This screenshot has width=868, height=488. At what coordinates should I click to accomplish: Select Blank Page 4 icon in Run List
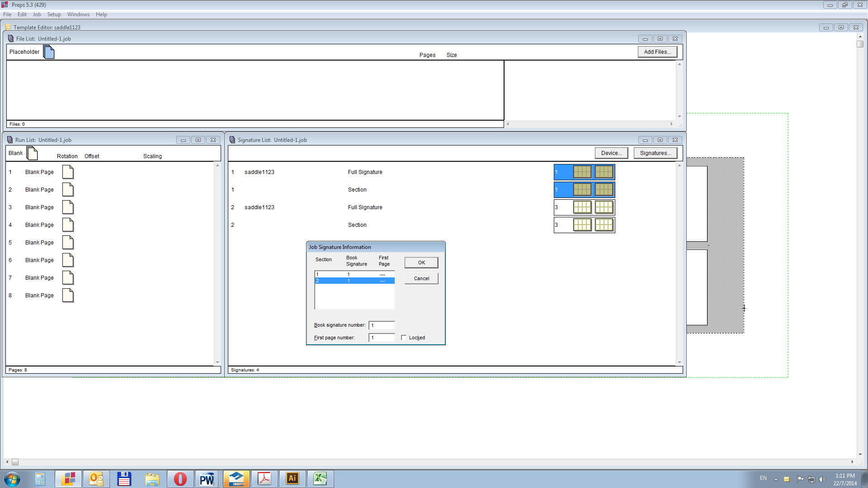(68, 225)
